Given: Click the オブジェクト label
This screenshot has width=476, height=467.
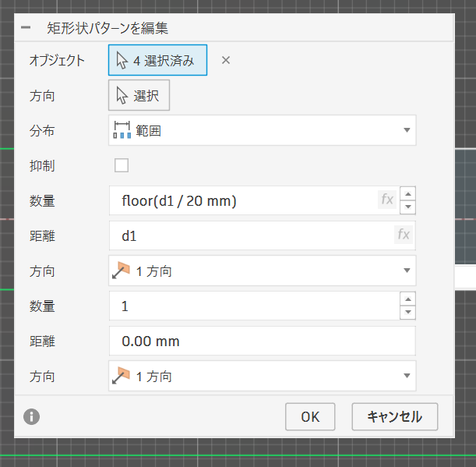Looking at the screenshot, I should coord(57,60).
